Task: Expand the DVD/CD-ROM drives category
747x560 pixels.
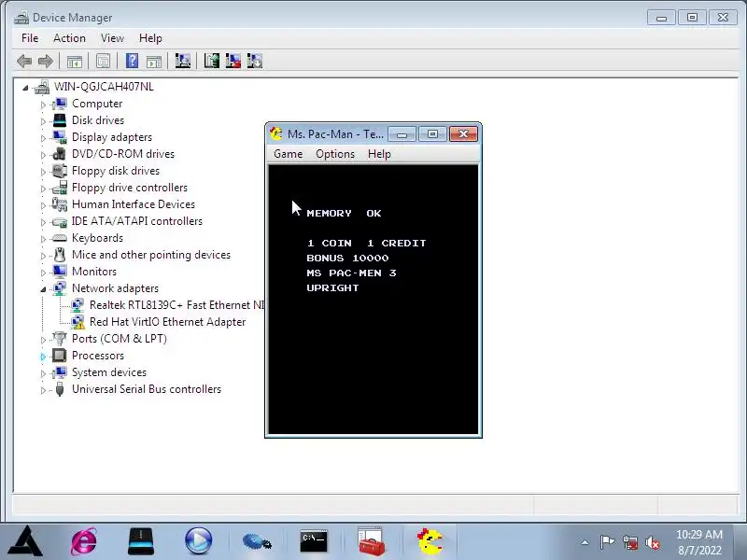Action: [x=43, y=155]
